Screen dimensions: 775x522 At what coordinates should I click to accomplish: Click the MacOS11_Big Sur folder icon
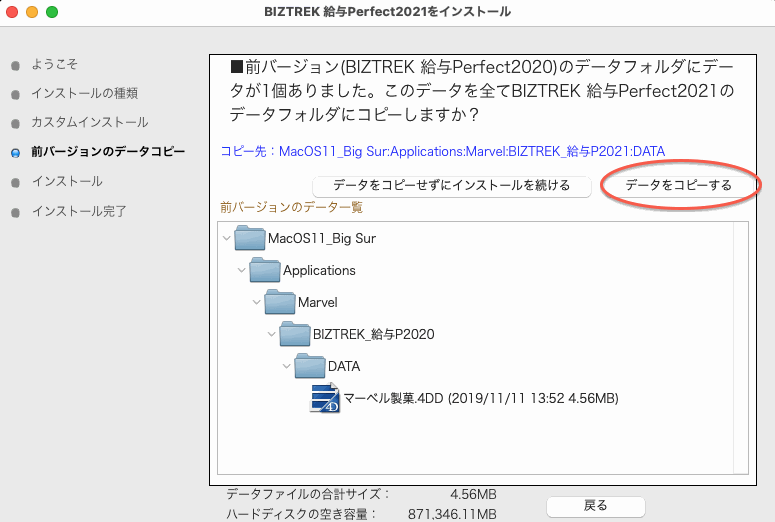point(250,239)
